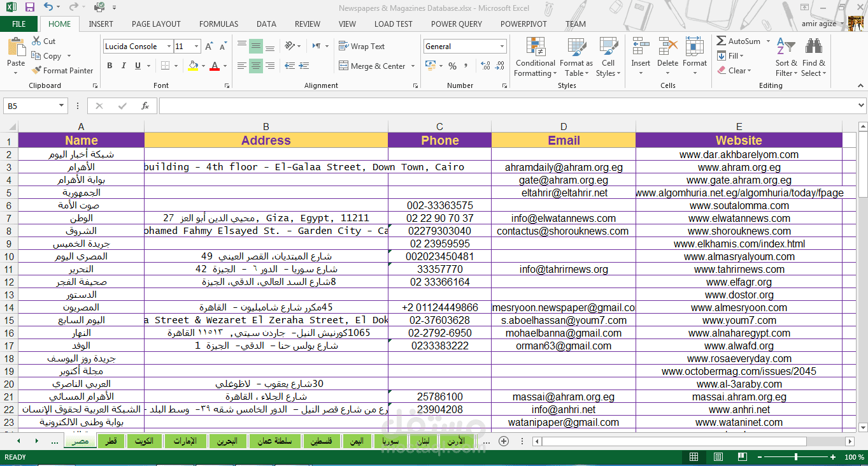Toggle Italic formatting
The width and height of the screenshot is (868, 466).
coord(124,66)
